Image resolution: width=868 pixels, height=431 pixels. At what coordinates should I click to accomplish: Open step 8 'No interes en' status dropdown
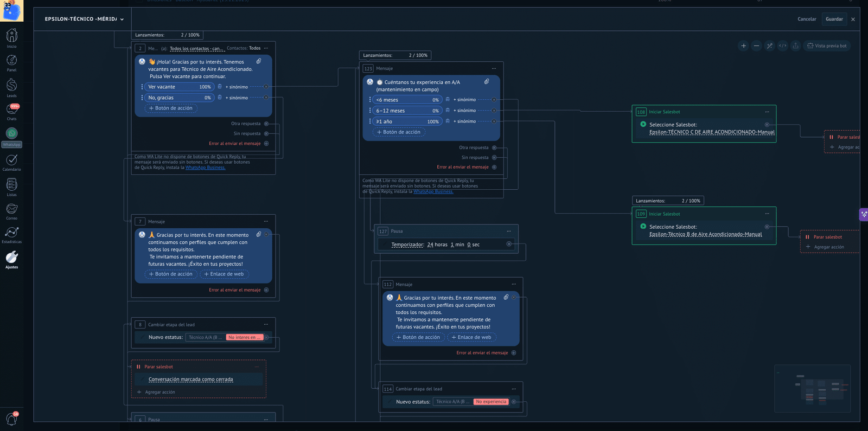click(x=245, y=337)
